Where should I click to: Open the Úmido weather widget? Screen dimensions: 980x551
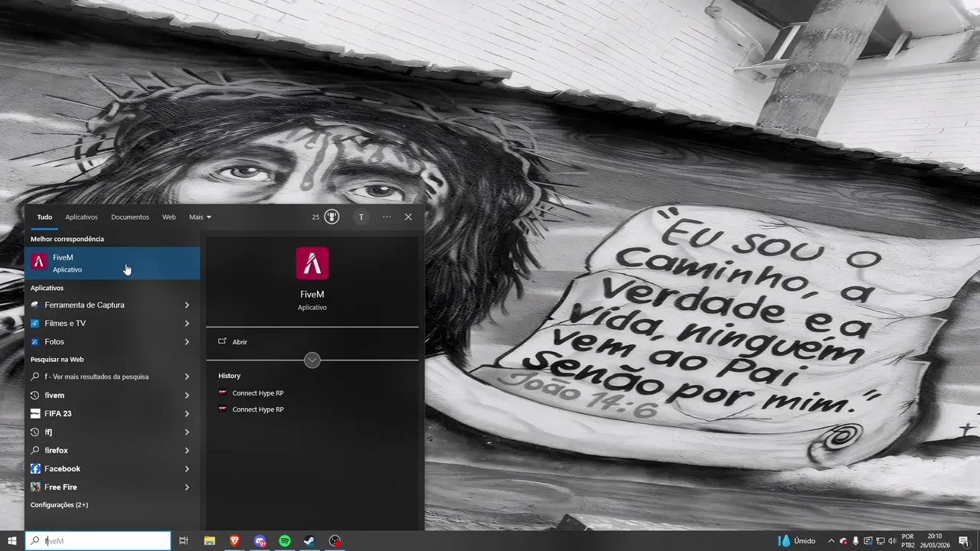click(x=797, y=541)
